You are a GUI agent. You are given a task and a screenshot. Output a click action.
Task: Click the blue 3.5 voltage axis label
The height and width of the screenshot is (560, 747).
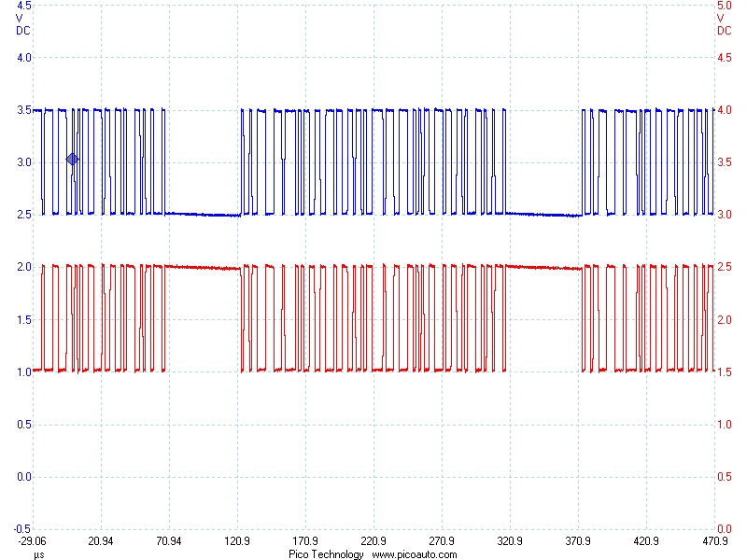point(24,110)
